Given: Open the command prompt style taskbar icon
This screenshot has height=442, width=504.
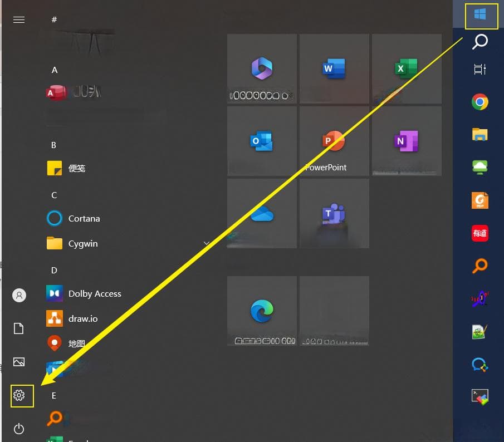Looking at the screenshot, I should pyautogui.click(x=480, y=397).
